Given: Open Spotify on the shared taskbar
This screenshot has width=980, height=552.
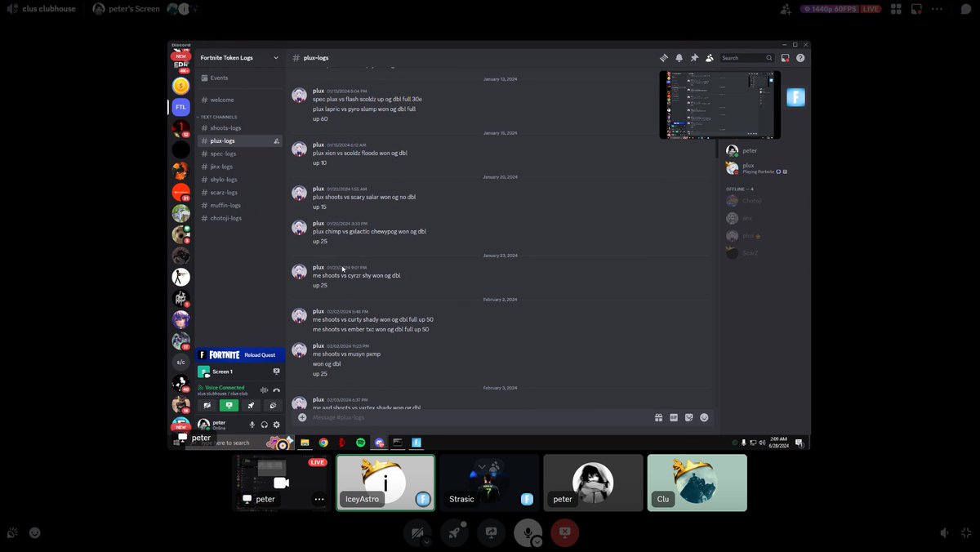Looking at the screenshot, I should 360,443.
